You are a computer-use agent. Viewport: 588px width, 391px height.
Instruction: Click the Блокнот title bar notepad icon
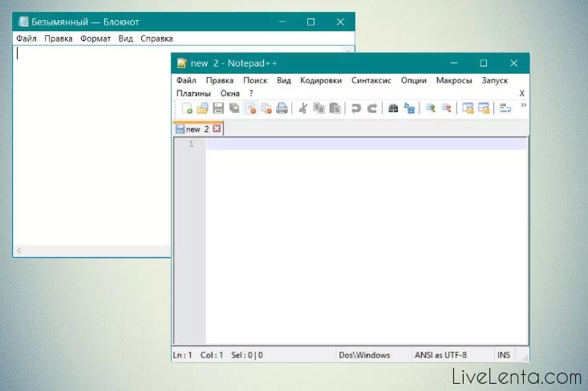coord(23,22)
